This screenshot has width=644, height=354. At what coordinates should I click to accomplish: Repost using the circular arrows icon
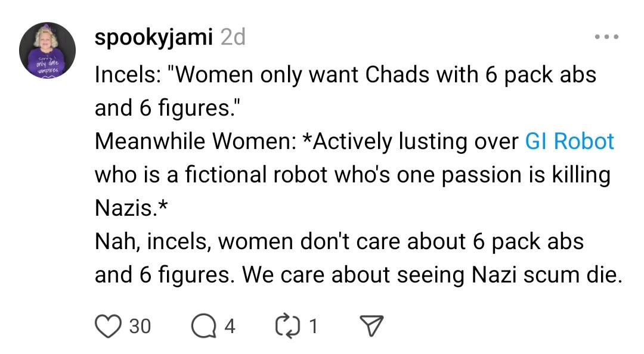pyautogui.click(x=288, y=326)
